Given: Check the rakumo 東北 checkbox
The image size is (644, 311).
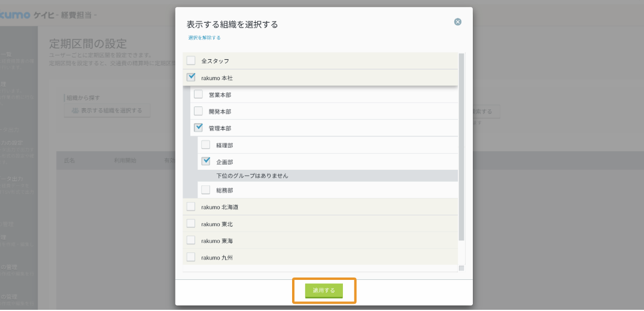Looking at the screenshot, I should [x=191, y=224].
